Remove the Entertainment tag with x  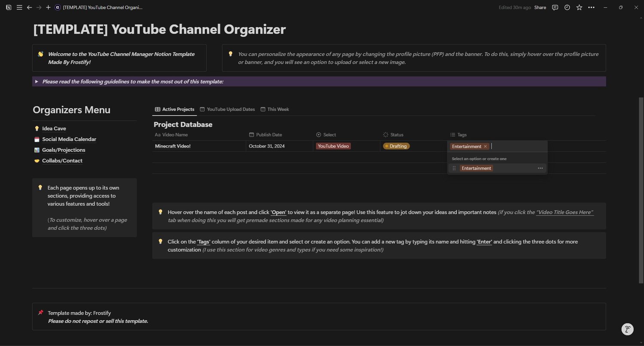[x=485, y=147]
